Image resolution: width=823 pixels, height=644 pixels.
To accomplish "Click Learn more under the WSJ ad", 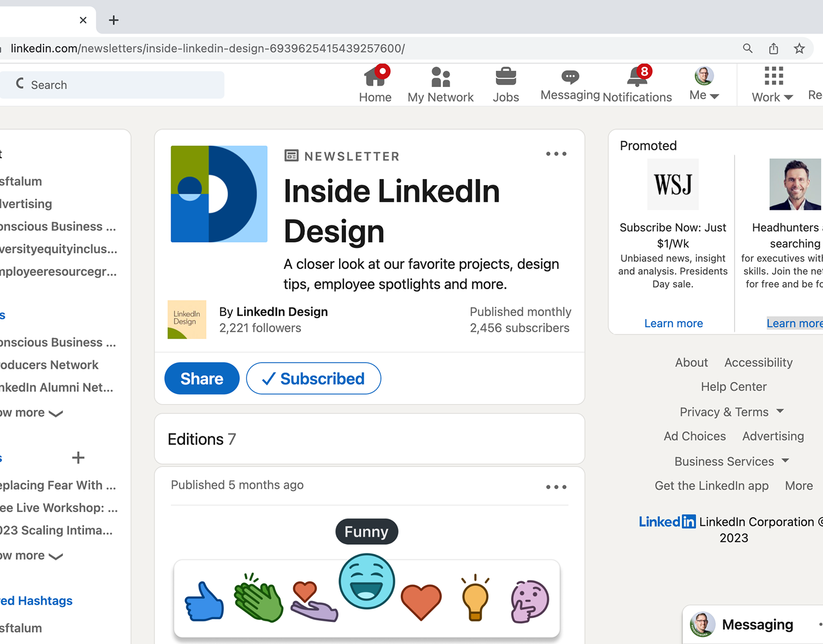I will tap(673, 323).
